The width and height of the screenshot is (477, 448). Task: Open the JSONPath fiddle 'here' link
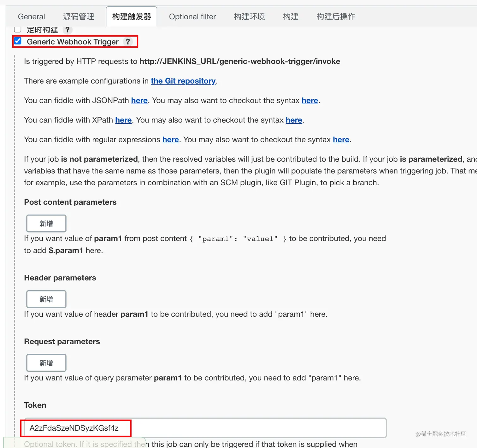point(139,101)
